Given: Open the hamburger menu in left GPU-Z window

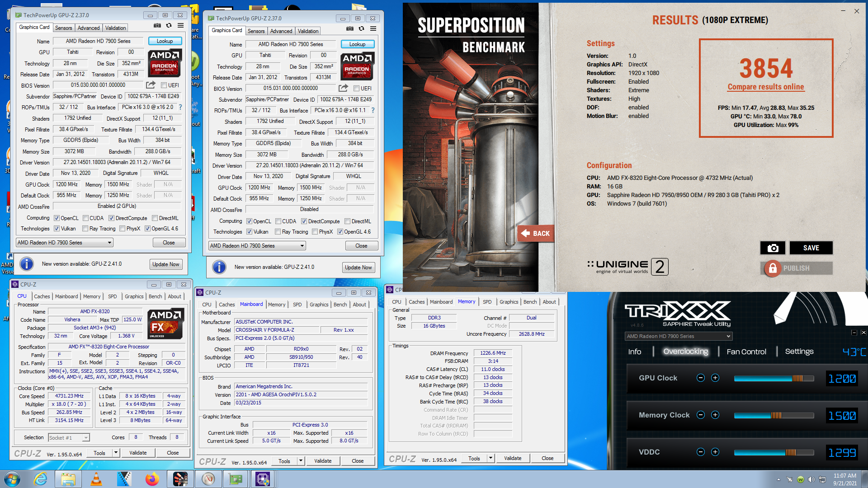Looking at the screenshot, I should pyautogui.click(x=180, y=26).
